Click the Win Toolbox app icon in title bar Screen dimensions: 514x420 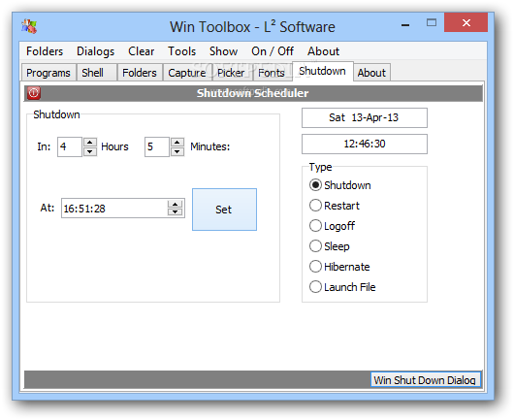[x=29, y=26]
